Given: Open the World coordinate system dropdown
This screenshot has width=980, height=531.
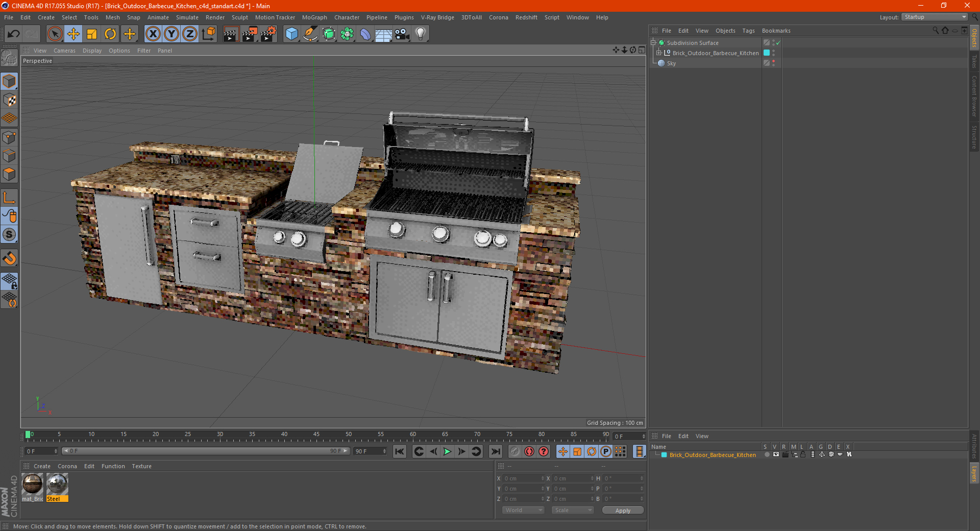Looking at the screenshot, I should [x=523, y=510].
